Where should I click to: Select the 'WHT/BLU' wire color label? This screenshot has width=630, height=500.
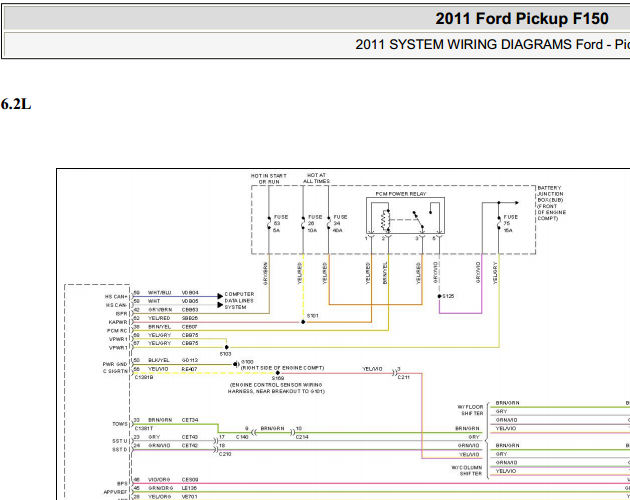160,293
